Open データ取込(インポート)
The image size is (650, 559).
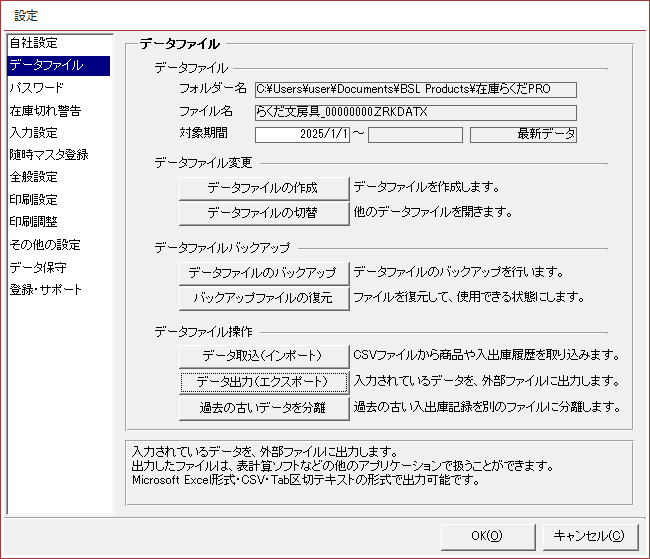point(264,356)
